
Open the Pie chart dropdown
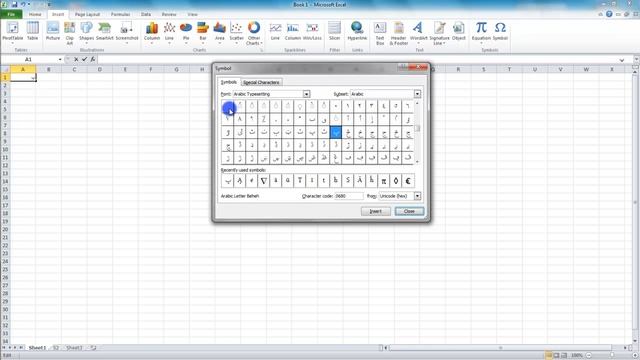[x=186, y=32]
